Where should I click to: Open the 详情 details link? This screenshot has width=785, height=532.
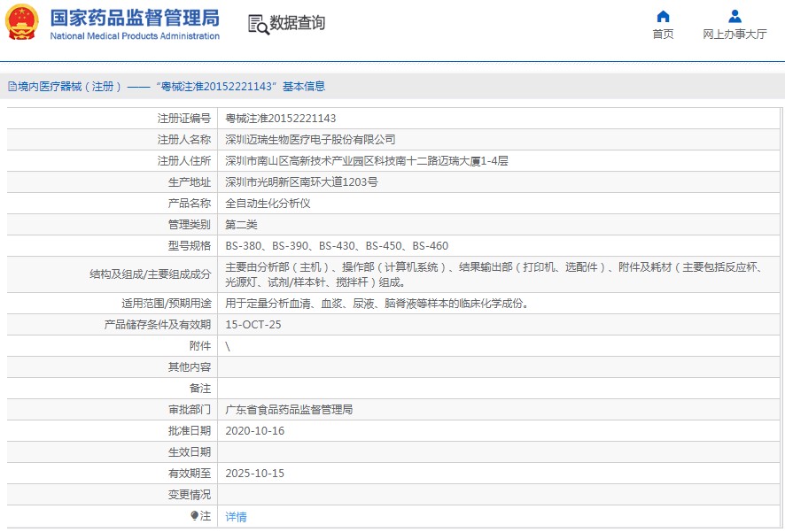coord(236,516)
